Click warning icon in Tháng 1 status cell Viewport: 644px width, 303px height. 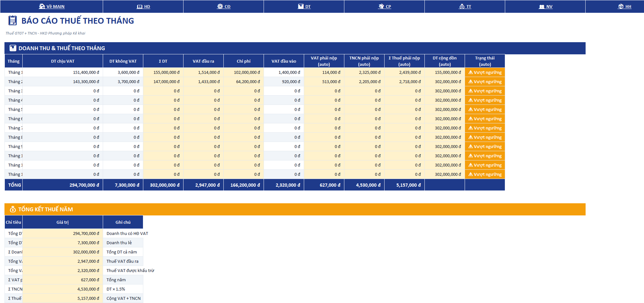point(470,72)
